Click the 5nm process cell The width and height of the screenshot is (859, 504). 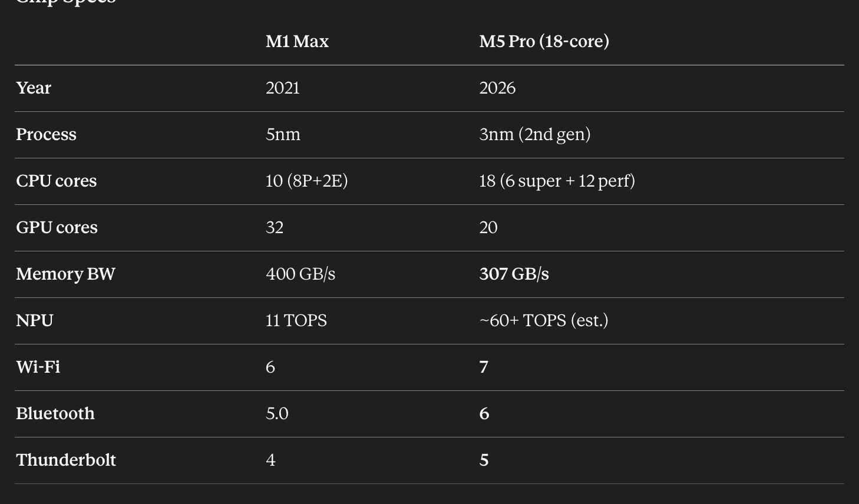click(283, 134)
